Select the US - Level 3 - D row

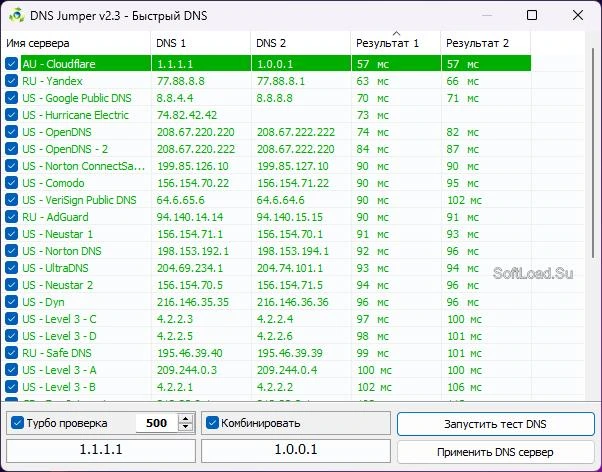(x=268, y=336)
